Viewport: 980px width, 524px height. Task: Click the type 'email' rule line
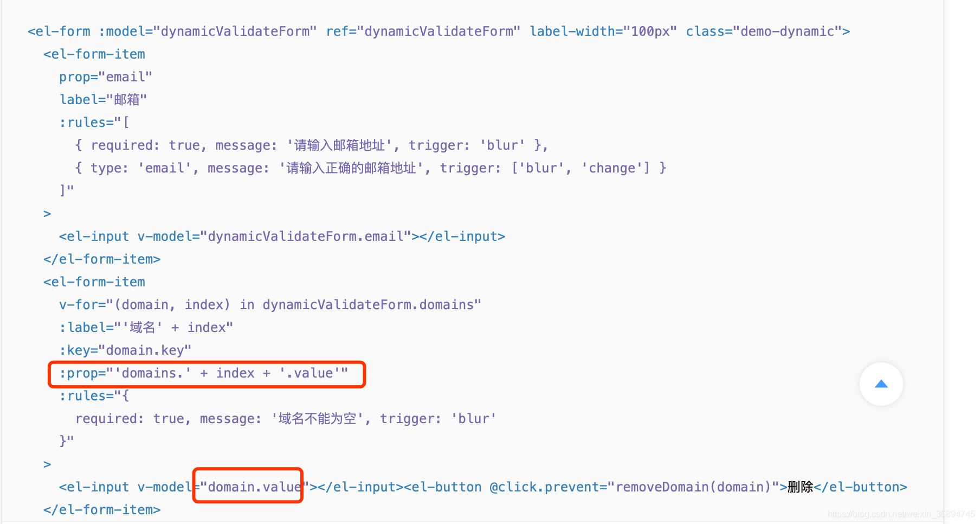(x=371, y=168)
